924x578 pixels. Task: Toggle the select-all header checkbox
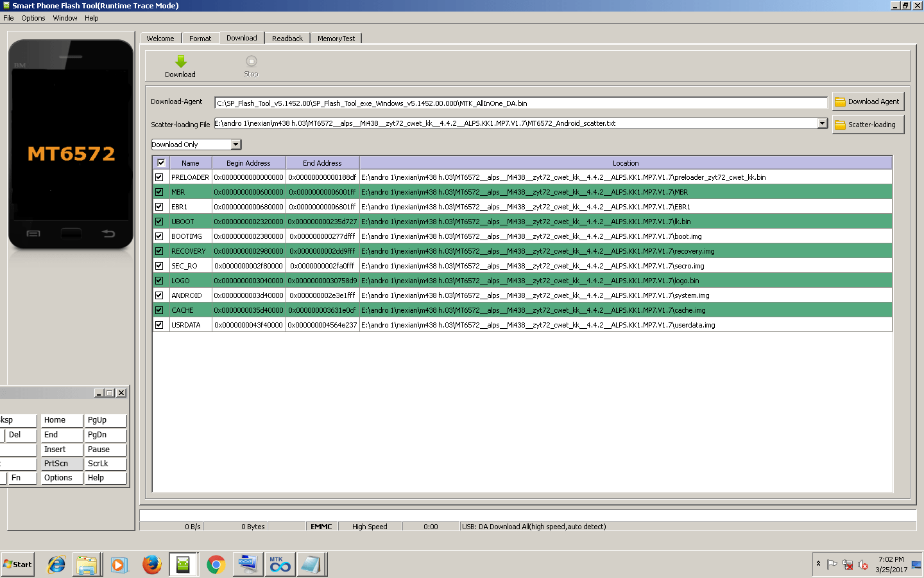[x=161, y=163]
